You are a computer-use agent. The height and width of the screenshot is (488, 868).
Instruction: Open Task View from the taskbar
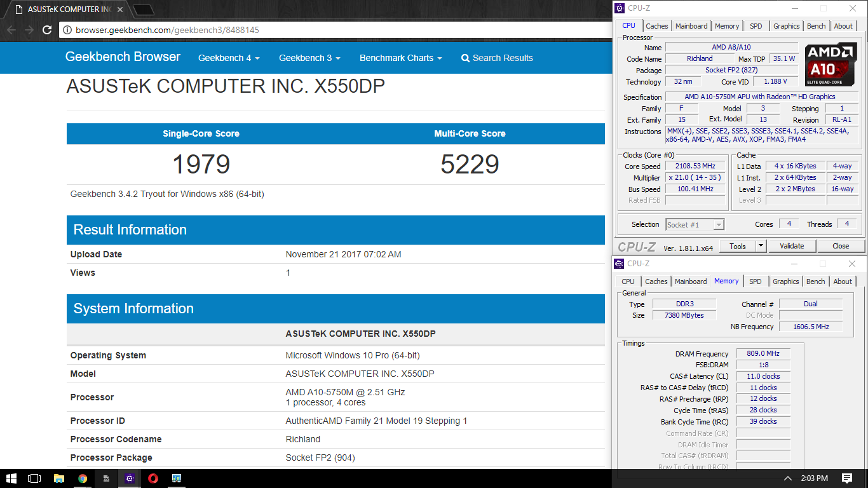point(34,478)
